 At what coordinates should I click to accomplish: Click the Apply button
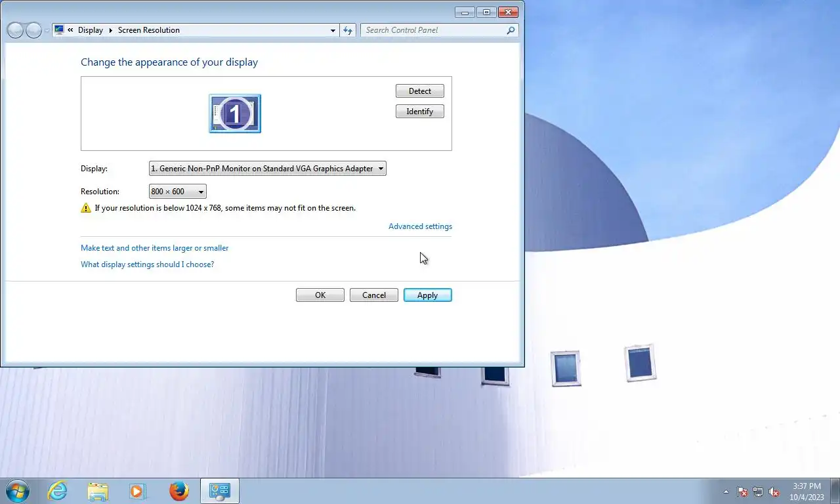coord(428,295)
